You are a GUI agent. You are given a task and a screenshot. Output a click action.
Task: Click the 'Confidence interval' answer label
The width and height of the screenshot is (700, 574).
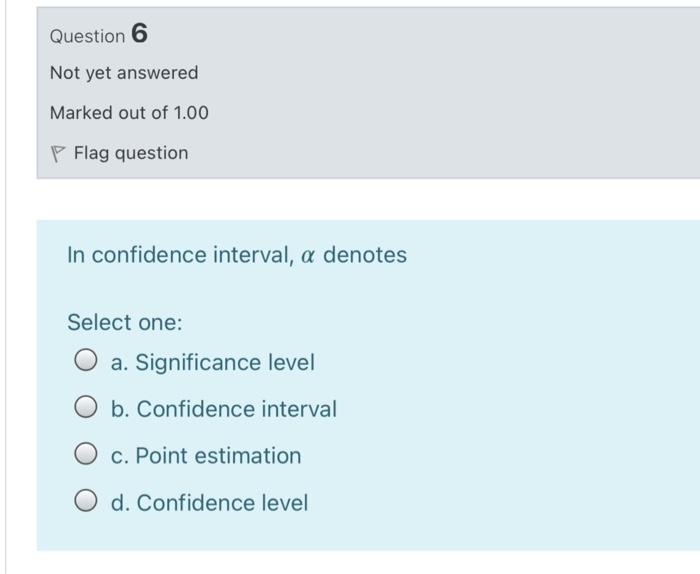click(x=237, y=409)
